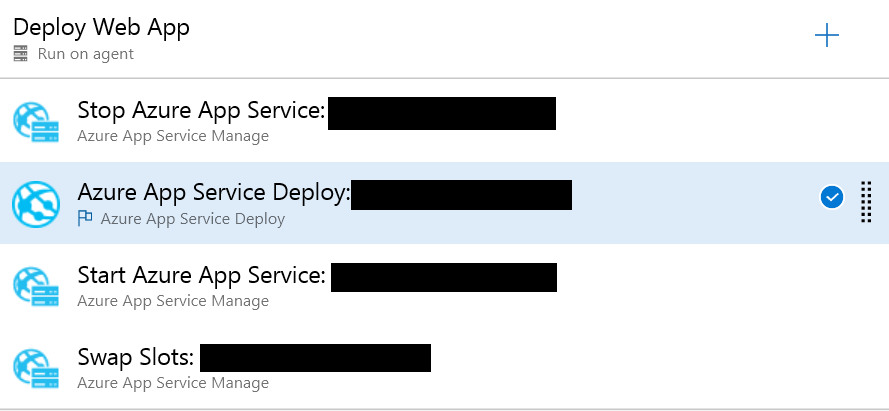Image resolution: width=889 pixels, height=411 pixels.
Task: Select the Stop Azure App Service task
Action: pos(444,121)
